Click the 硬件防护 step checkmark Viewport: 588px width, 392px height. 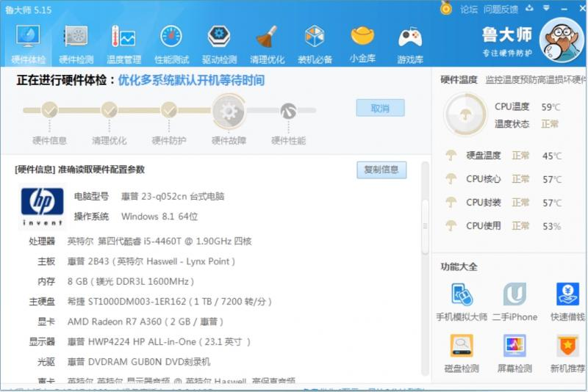(169, 109)
